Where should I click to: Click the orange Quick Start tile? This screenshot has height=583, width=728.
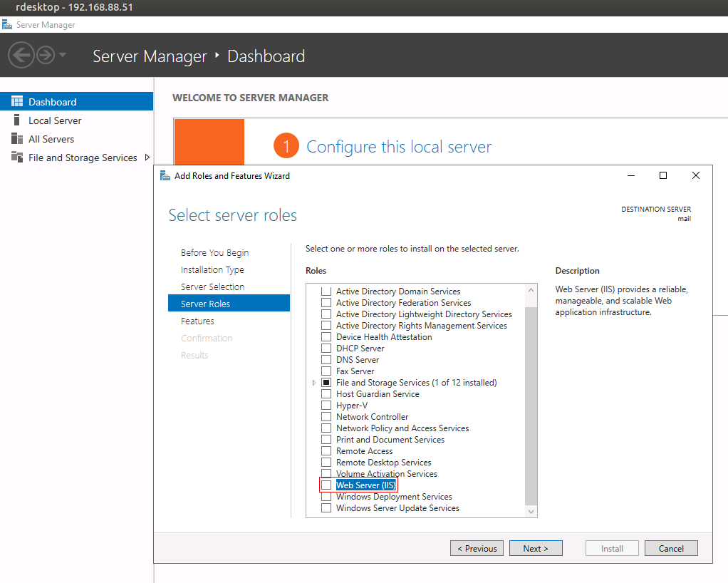tap(209, 142)
